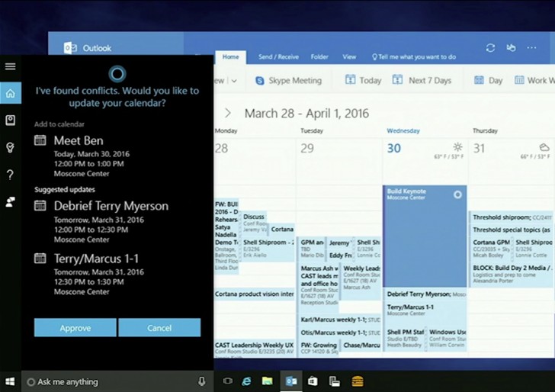The height and width of the screenshot is (392, 555).
Task: Select the Meet Ben event entry
Action: pyautogui.click(x=117, y=156)
